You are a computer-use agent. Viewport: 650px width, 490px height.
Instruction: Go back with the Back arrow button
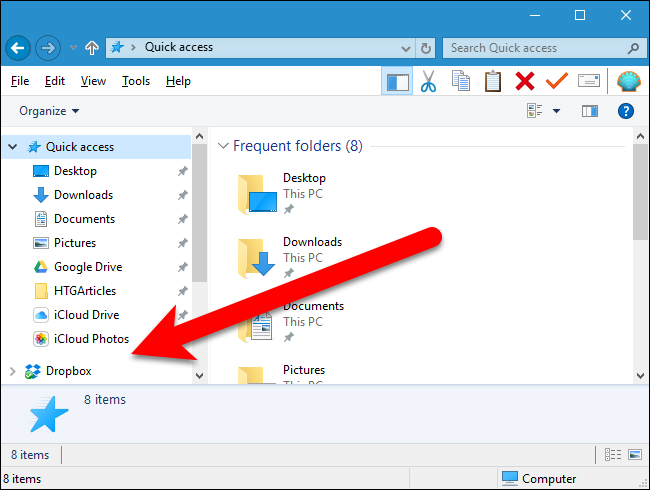[18, 48]
